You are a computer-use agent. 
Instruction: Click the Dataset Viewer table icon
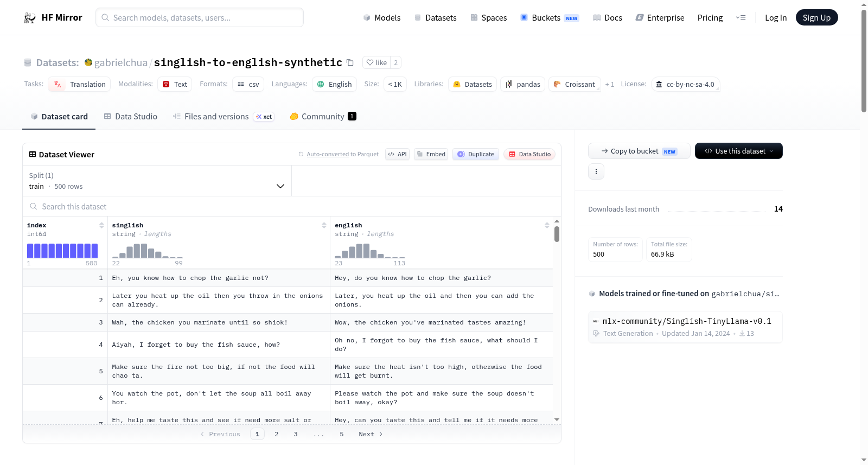pyautogui.click(x=33, y=155)
